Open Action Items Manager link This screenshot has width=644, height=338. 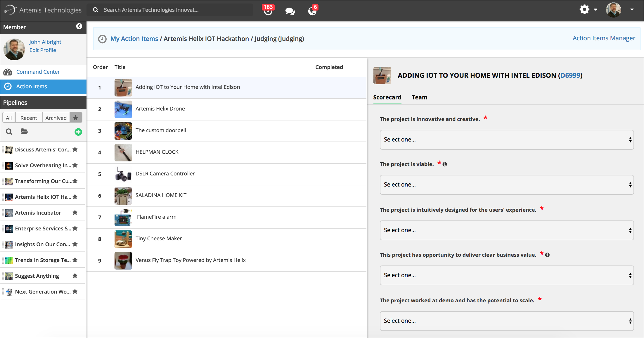click(x=604, y=38)
